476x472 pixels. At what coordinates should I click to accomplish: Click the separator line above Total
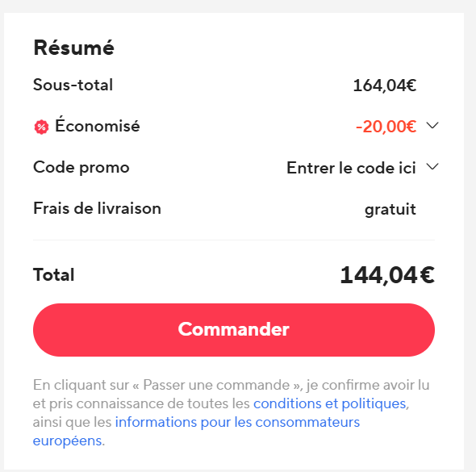[234, 240]
